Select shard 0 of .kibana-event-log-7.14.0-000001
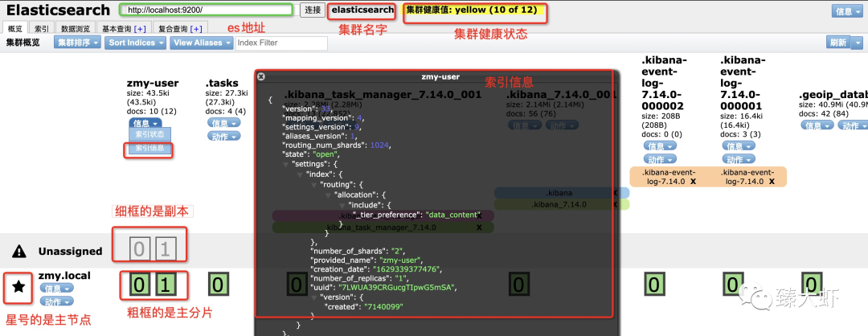The image size is (868, 336). pos(732,285)
